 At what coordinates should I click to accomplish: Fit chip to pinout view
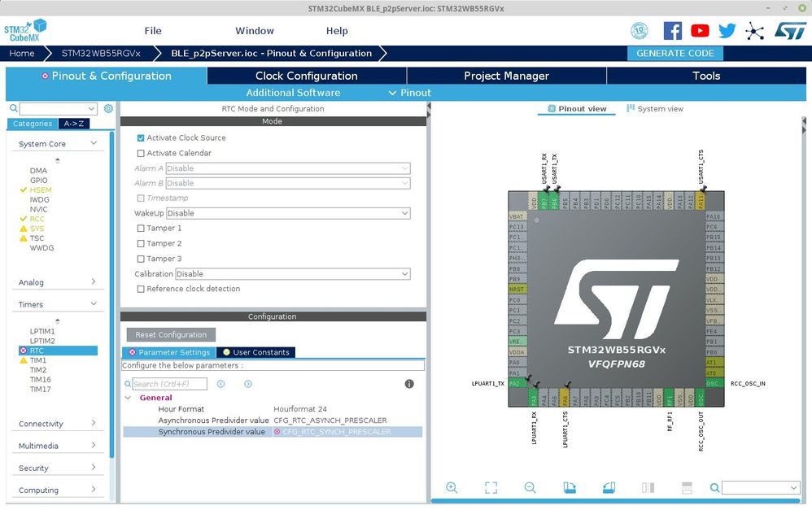pos(491,488)
